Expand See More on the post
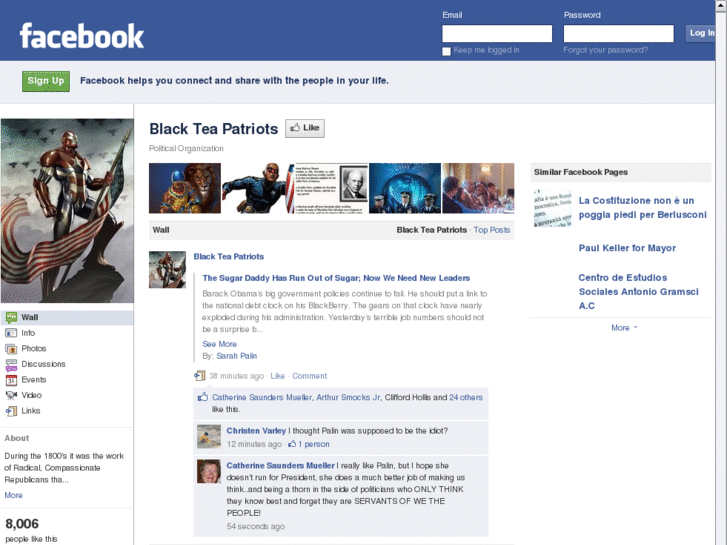The height and width of the screenshot is (545, 727). click(x=220, y=344)
